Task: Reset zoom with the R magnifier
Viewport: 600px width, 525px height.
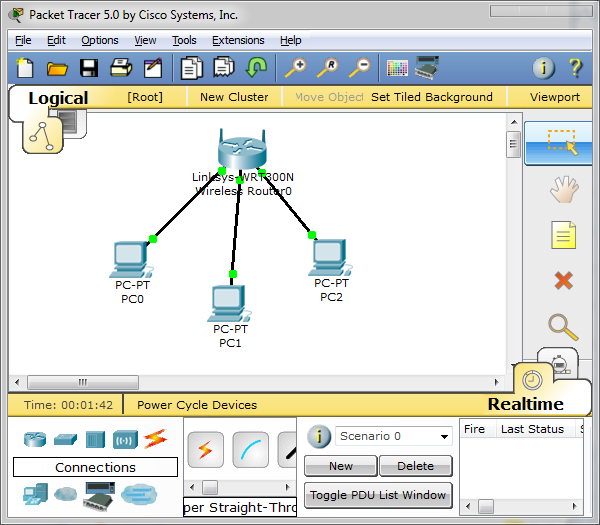Action: [328, 68]
